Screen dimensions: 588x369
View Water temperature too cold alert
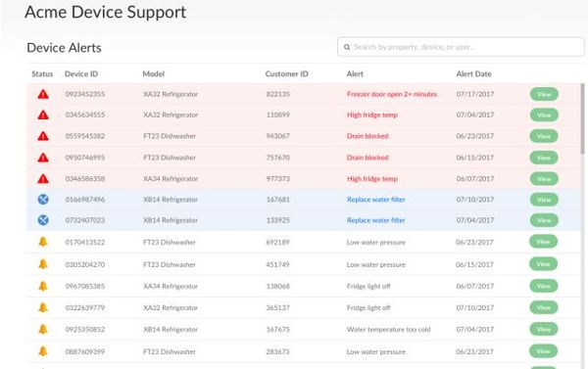[x=543, y=329]
